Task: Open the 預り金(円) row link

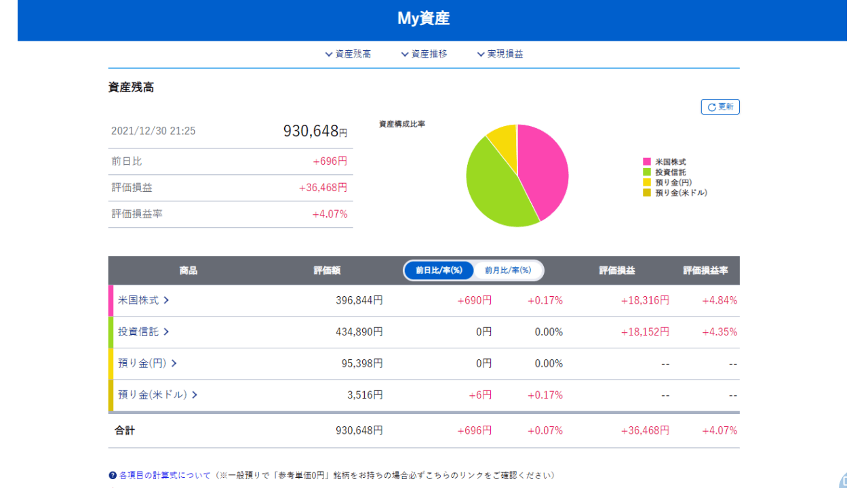Action: 148,363
